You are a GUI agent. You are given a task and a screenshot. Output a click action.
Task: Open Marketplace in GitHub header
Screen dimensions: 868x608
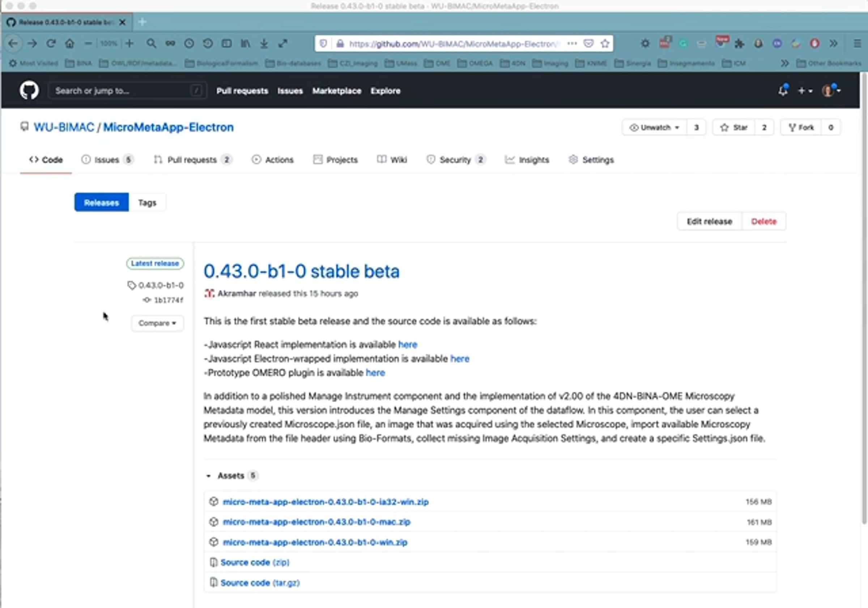click(x=336, y=91)
